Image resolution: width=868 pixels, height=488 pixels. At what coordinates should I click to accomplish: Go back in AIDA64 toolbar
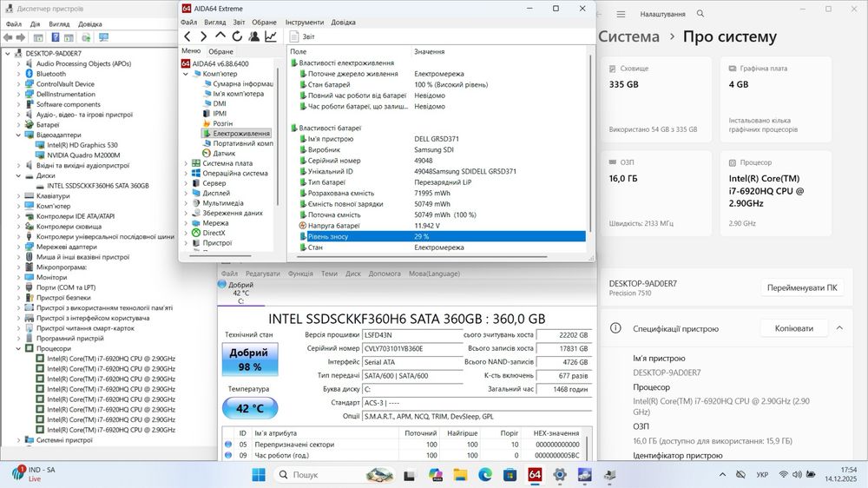187,36
